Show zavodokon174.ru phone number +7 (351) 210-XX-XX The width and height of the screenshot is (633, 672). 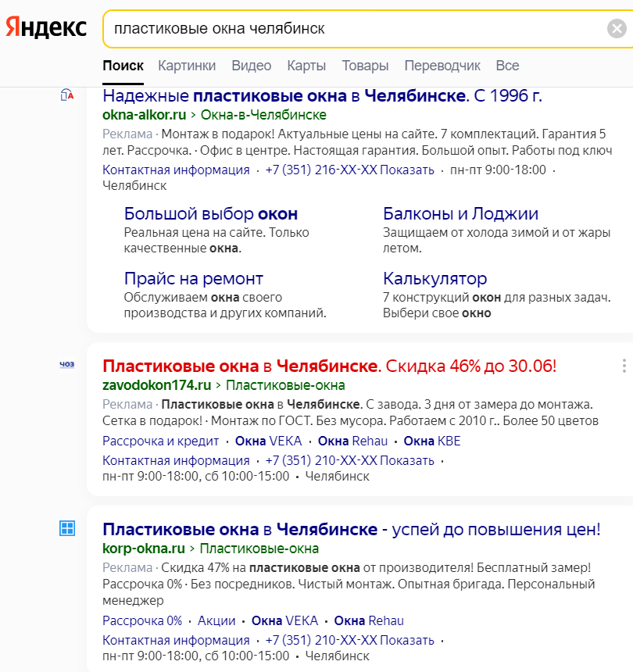[350, 461]
